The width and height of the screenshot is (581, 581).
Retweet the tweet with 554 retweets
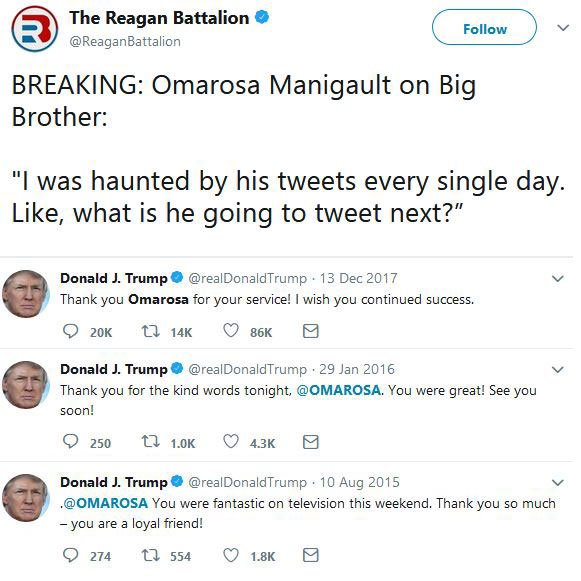coord(151,555)
